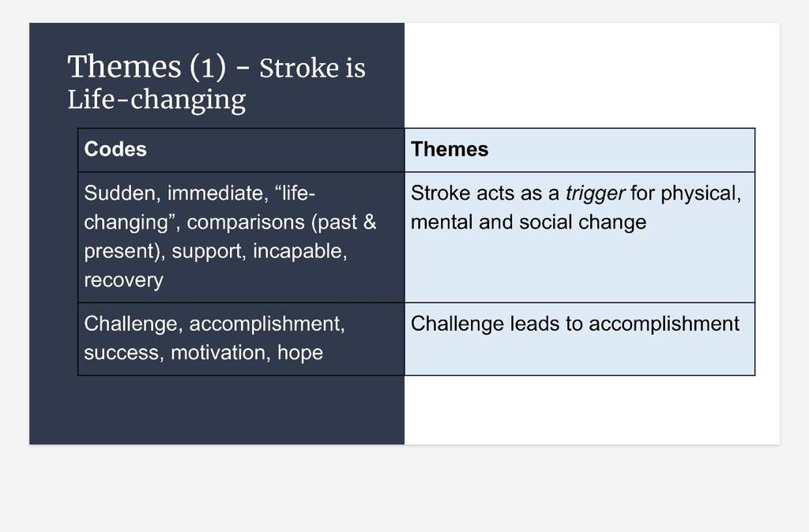Click the grey background below the slide
This screenshot has width=809, height=532.
(404, 488)
